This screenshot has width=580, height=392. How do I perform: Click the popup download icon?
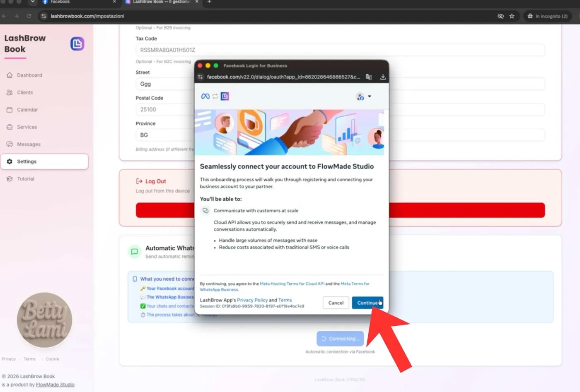pos(383,77)
